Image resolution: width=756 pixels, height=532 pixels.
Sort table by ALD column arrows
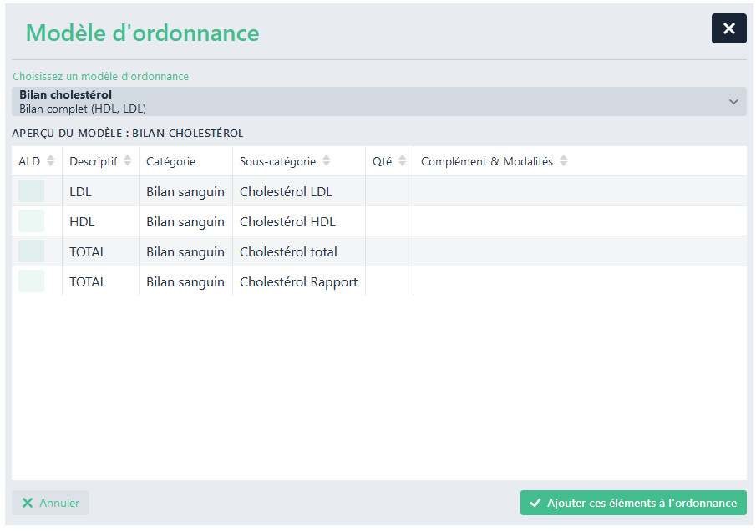[x=50, y=161]
